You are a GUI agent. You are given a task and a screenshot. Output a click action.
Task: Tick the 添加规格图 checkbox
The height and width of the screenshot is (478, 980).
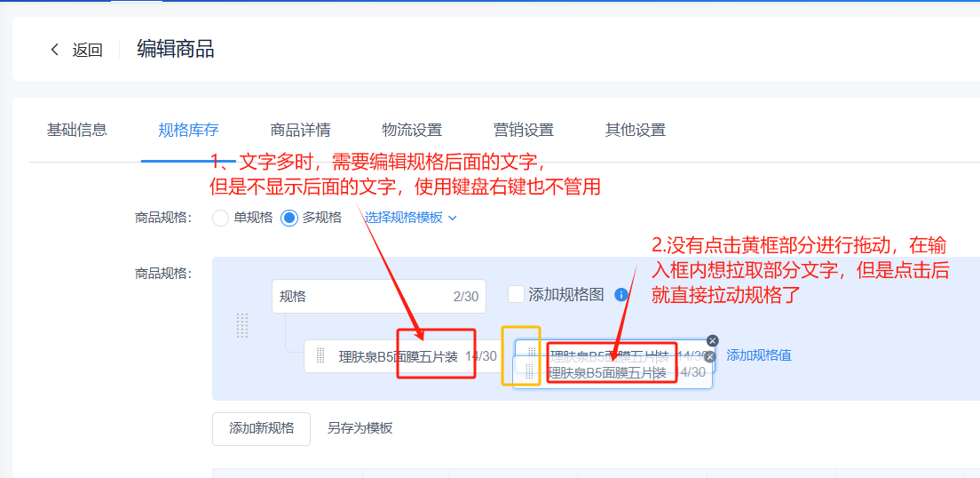click(517, 294)
